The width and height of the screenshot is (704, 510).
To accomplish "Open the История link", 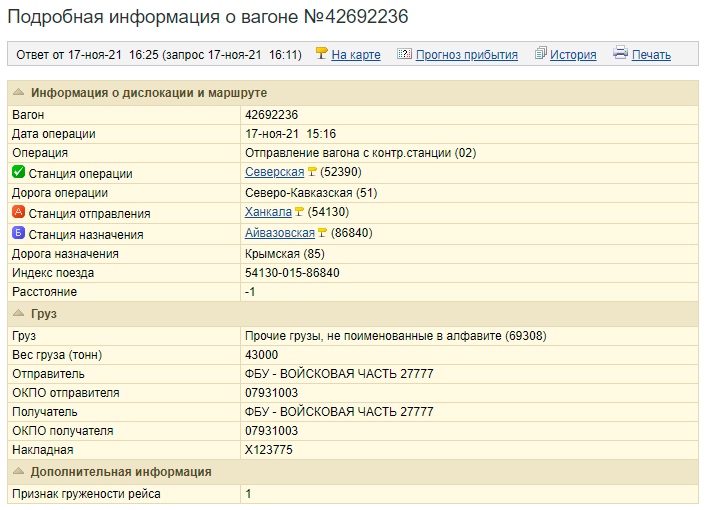I will click(x=573, y=55).
